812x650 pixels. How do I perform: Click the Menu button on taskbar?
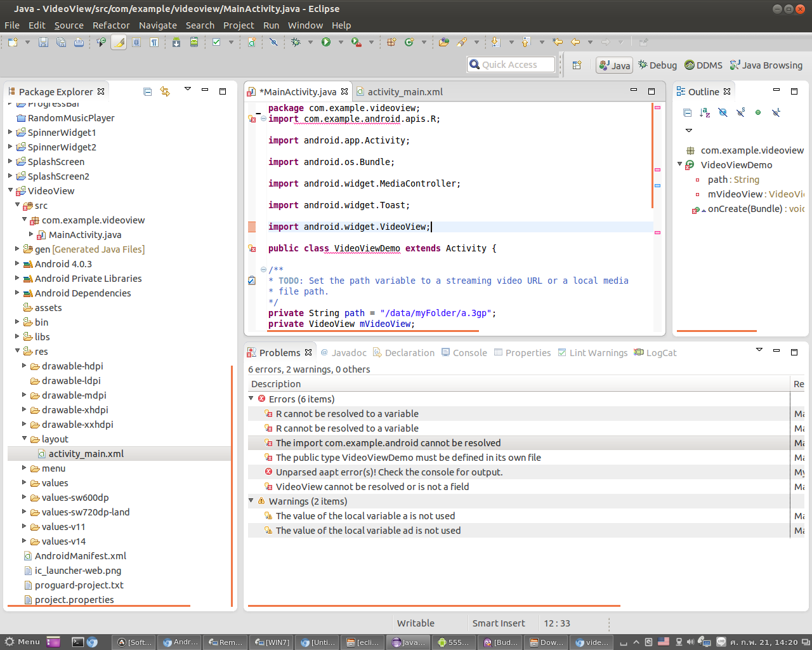click(22, 642)
